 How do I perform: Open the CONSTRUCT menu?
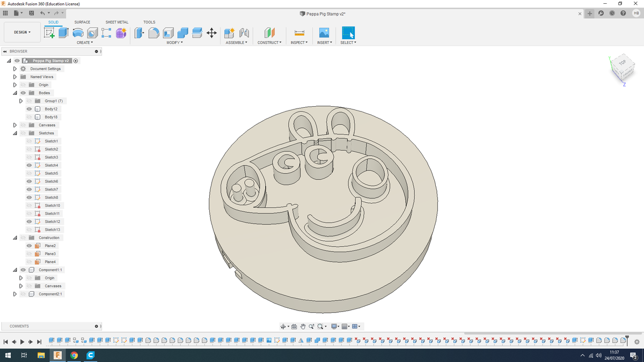click(x=269, y=42)
